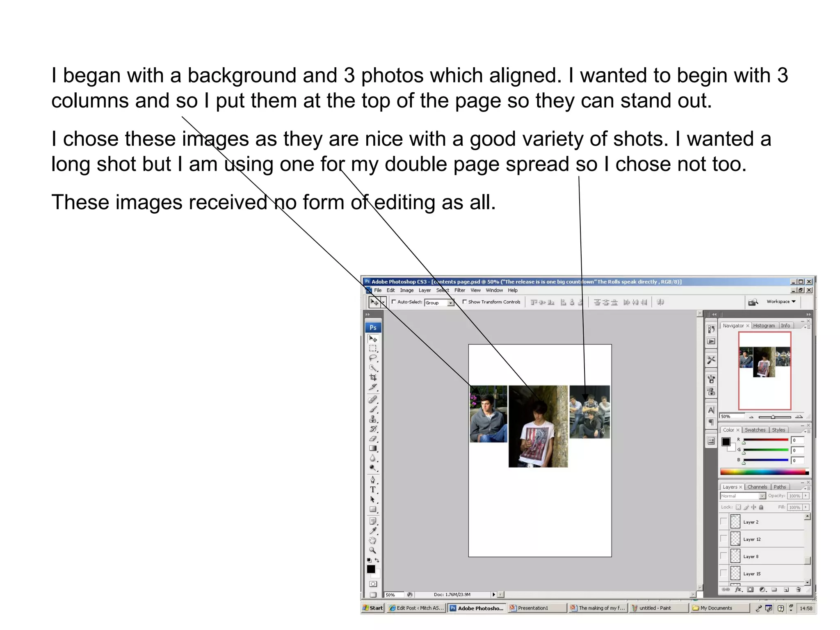Viewport: 840px width, 630px height.
Task: Select the Crop tool
Action: pyautogui.click(x=373, y=377)
